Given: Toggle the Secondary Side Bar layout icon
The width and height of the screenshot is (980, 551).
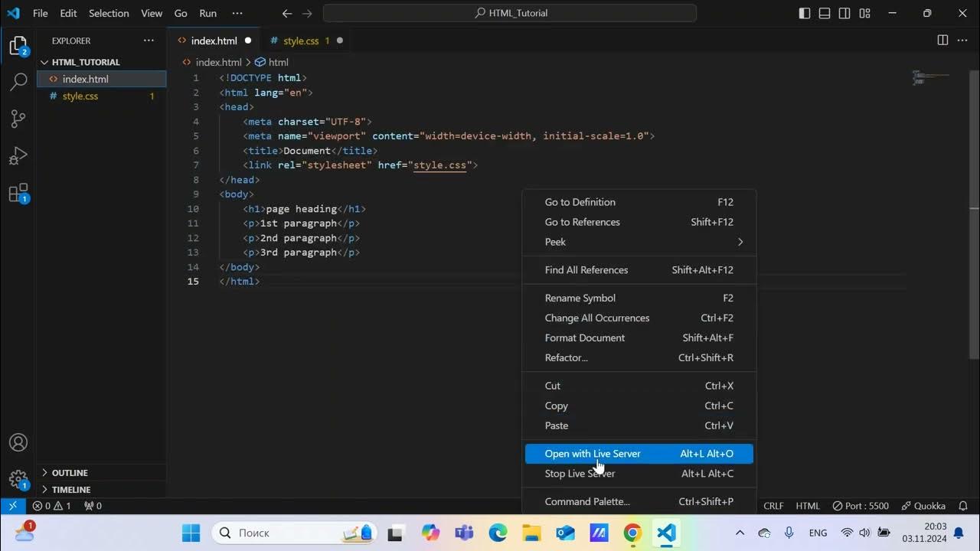Looking at the screenshot, I should (844, 13).
